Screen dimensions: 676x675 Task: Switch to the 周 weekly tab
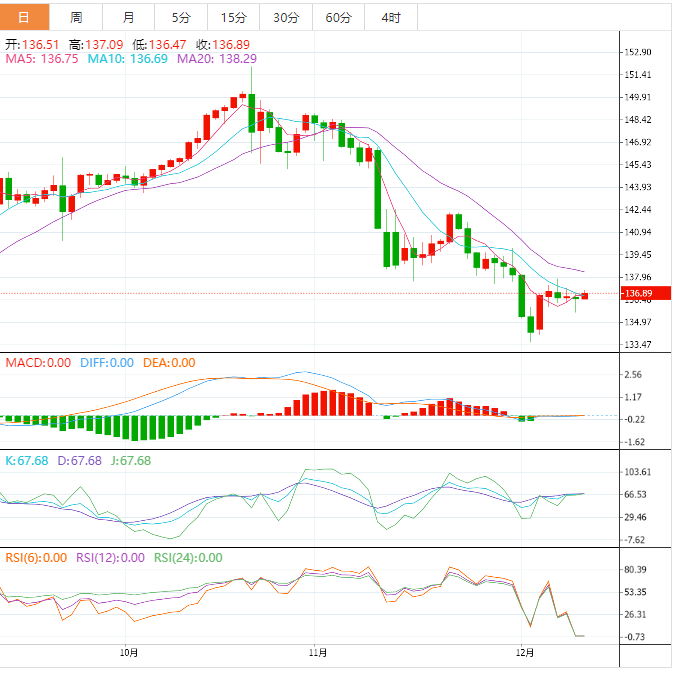click(77, 18)
